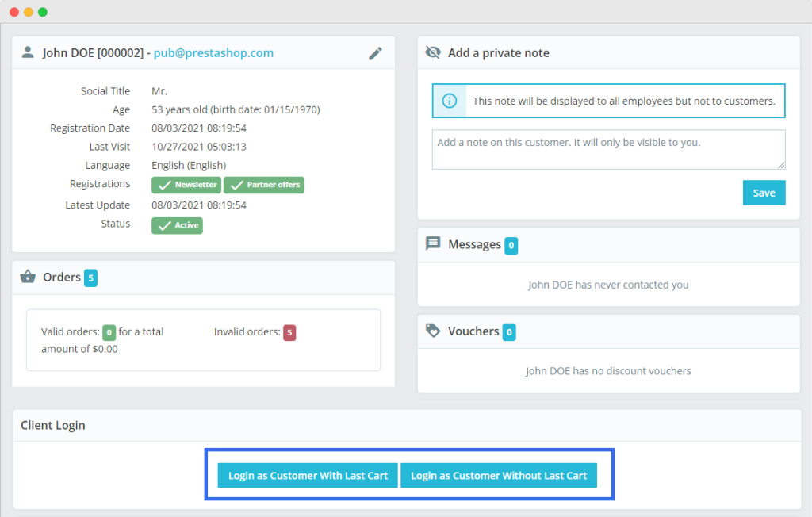The width and height of the screenshot is (812, 517).
Task: Click the green Newsletter registration badge
Action: [186, 185]
